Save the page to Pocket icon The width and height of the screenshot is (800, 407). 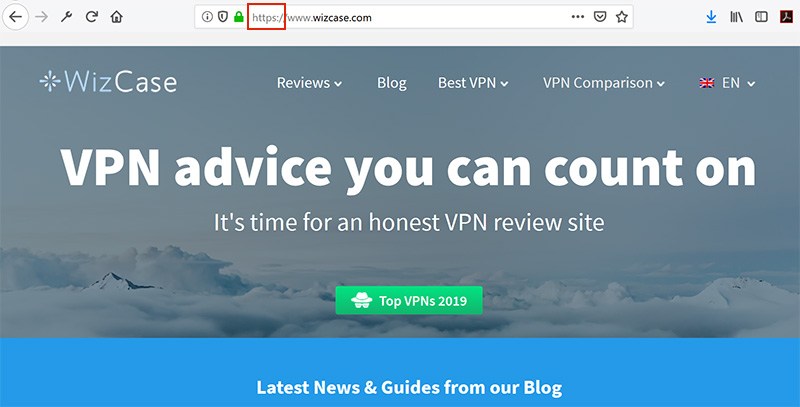click(600, 17)
